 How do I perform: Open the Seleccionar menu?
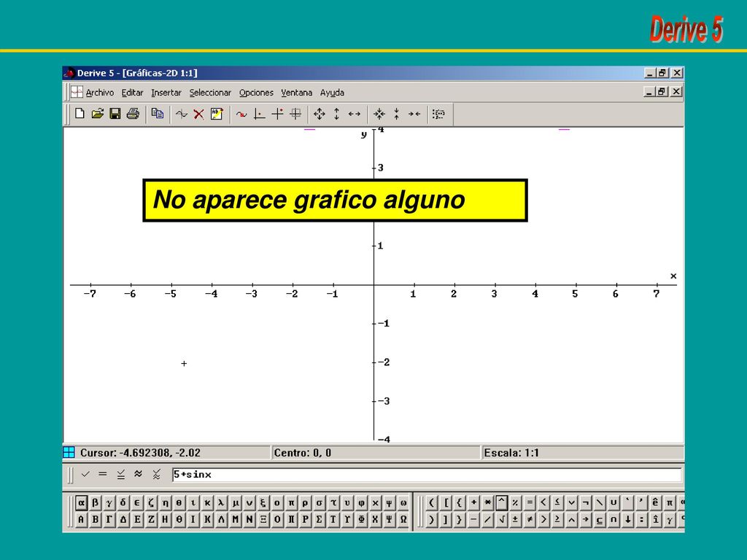[x=210, y=93]
